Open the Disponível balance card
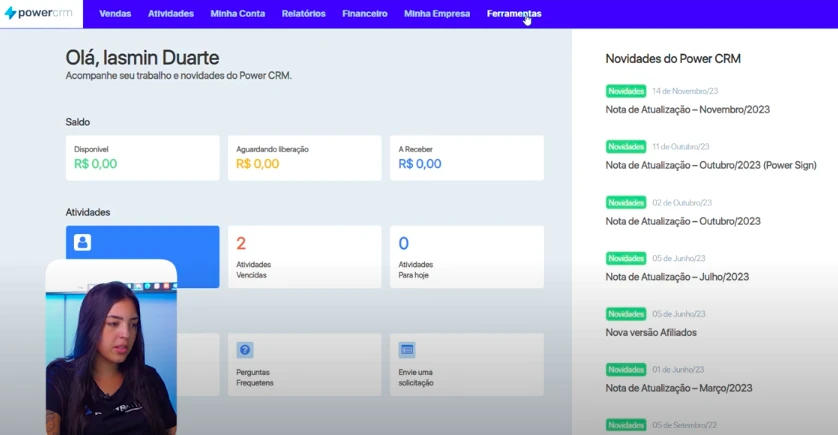The width and height of the screenshot is (838, 435). coord(143,158)
